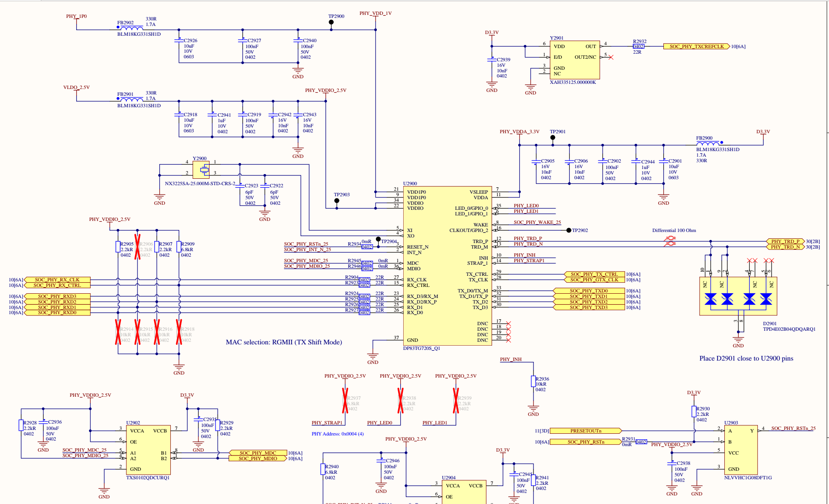Click the SOC_PHY_GTX_CLK port
This screenshot has height=504, width=829.
tap(594, 280)
